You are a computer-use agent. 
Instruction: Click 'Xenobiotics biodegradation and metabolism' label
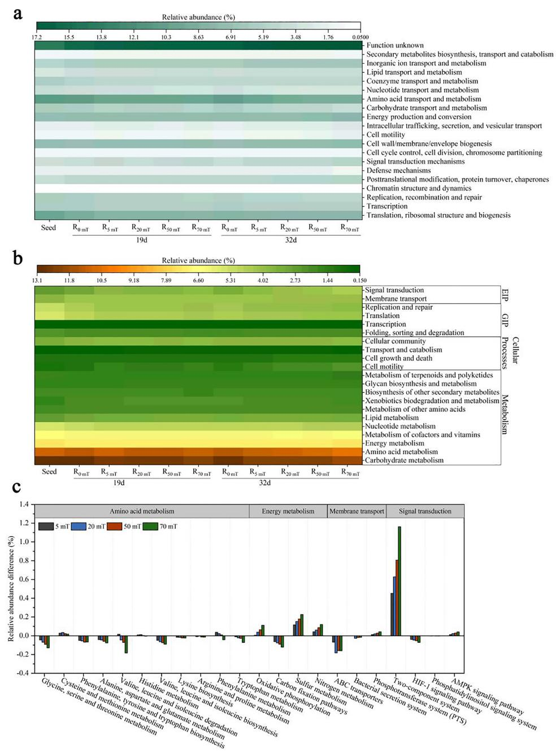432,401
